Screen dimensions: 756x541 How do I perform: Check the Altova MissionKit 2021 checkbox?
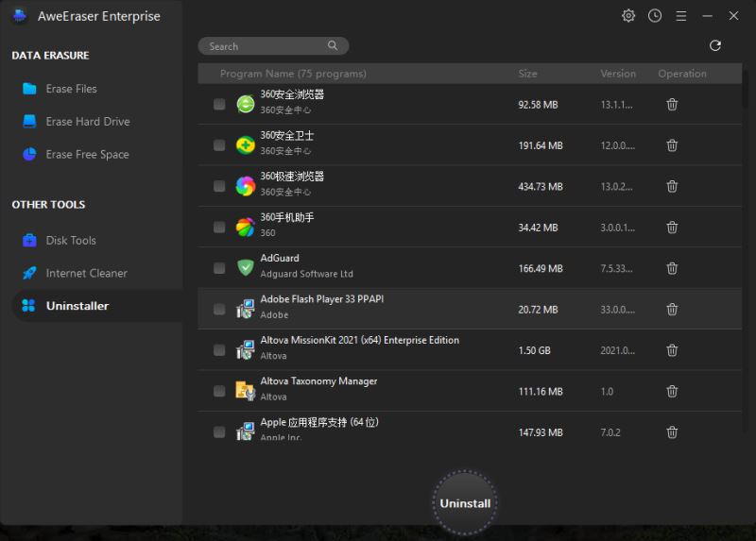[219, 349]
